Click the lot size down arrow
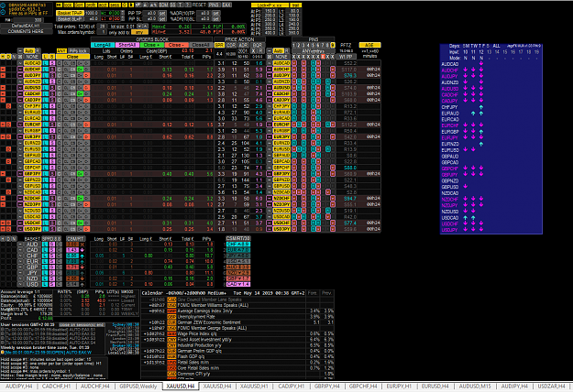Viewport: 573px width, 392px height. pos(139,26)
